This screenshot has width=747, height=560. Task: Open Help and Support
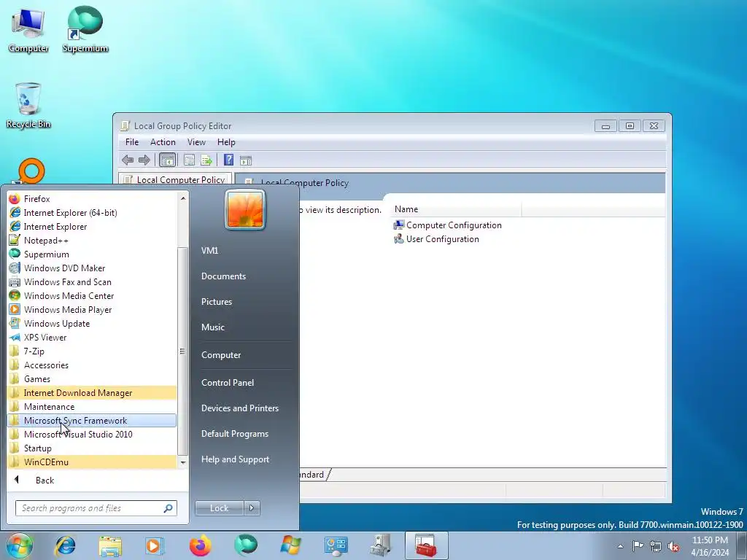[x=235, y=459]
